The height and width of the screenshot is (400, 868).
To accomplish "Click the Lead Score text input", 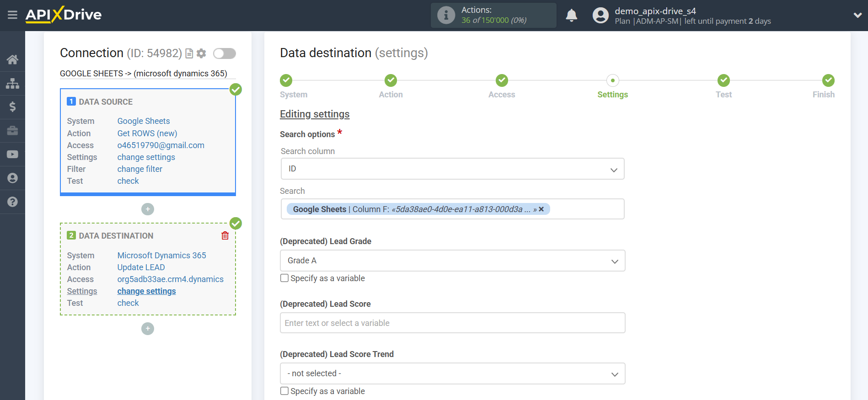I will tap(452, 323).
